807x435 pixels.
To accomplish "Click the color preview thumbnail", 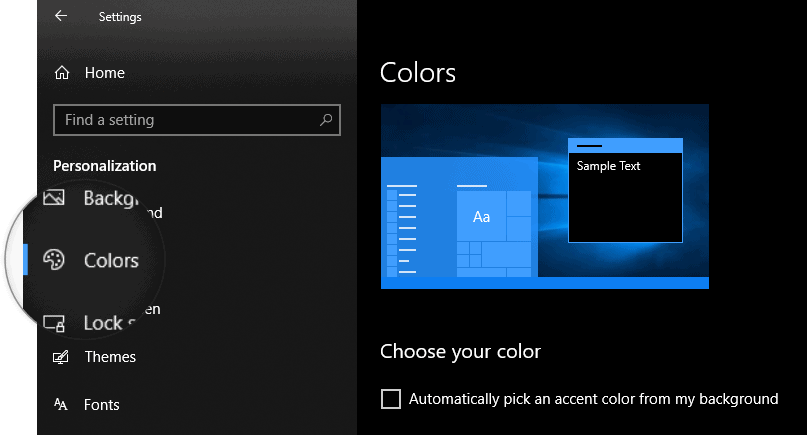I will point(545,197).
